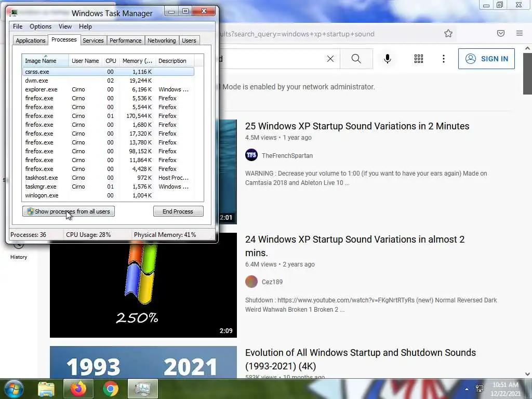
Task: Sort processes by Image Name column
Action: click(x=45, y=61)
